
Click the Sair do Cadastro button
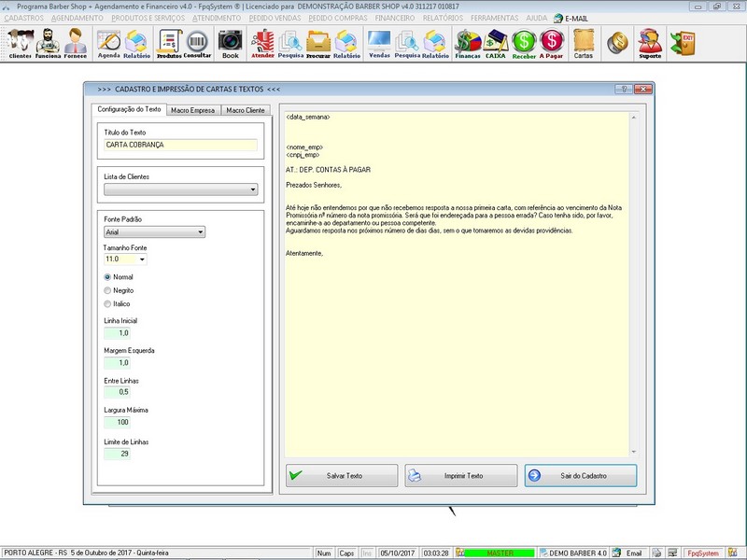(x=581, y=476)
